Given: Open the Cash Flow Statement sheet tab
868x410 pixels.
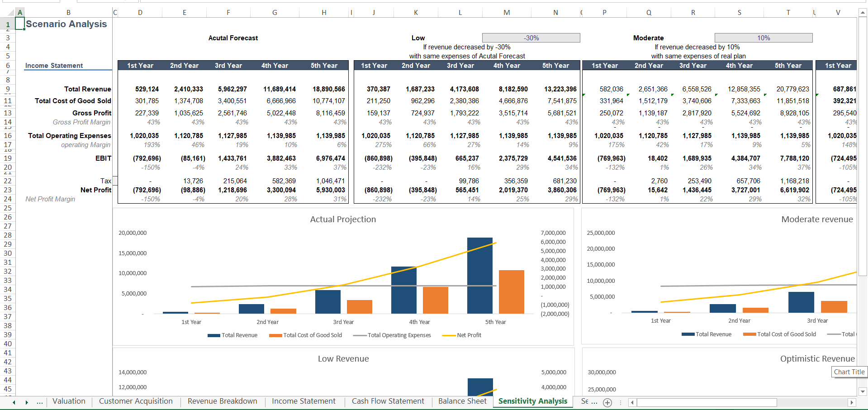Looking at the screenshot, I should coord(388,401).
